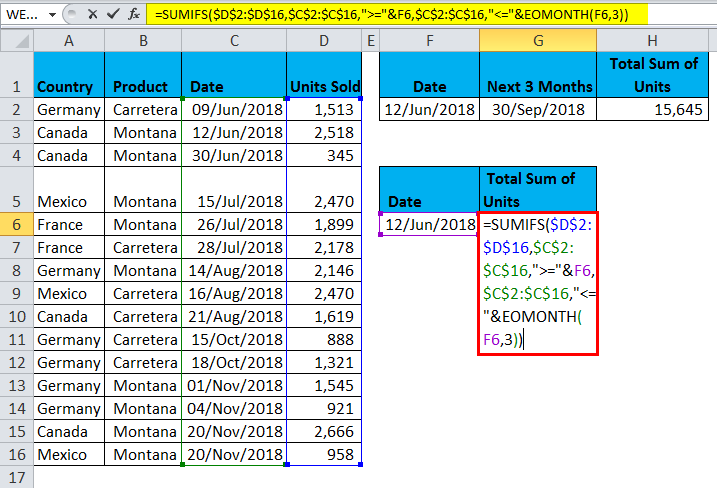Select the 1,545 units cell
717x488 pixels.
[x=324, y=385]
